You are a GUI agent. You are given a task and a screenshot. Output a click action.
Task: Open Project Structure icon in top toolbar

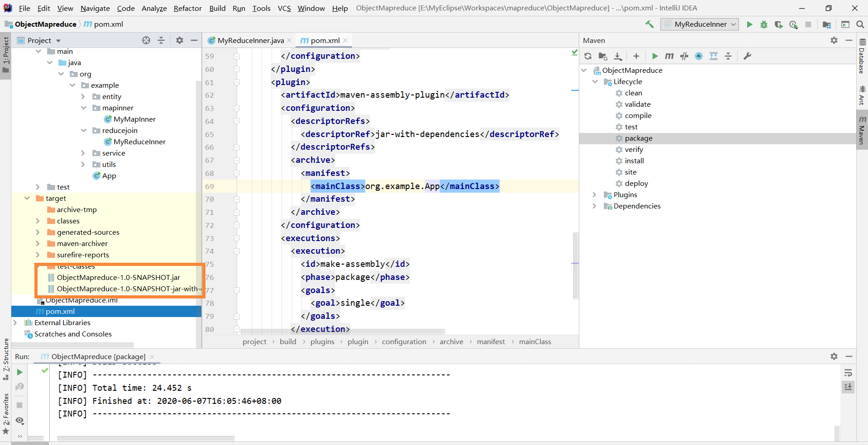826,24
